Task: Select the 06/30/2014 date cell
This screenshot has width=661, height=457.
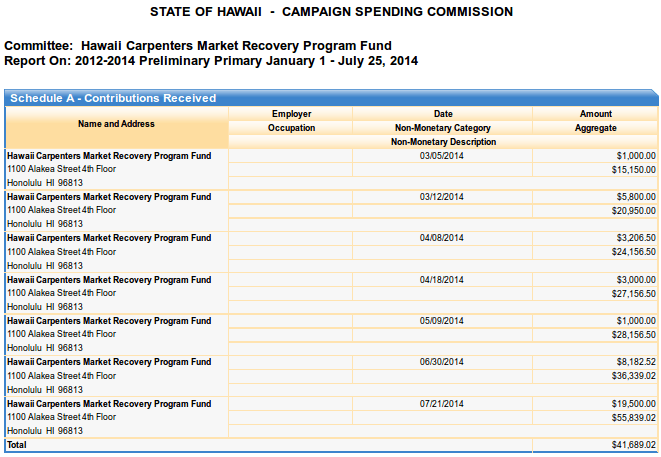Action: click(441, 362)
